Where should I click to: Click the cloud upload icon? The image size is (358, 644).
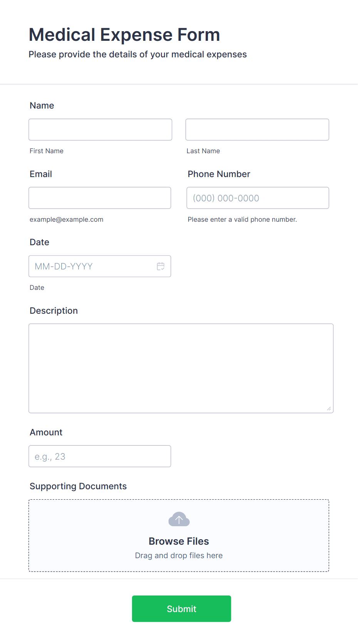179,519
